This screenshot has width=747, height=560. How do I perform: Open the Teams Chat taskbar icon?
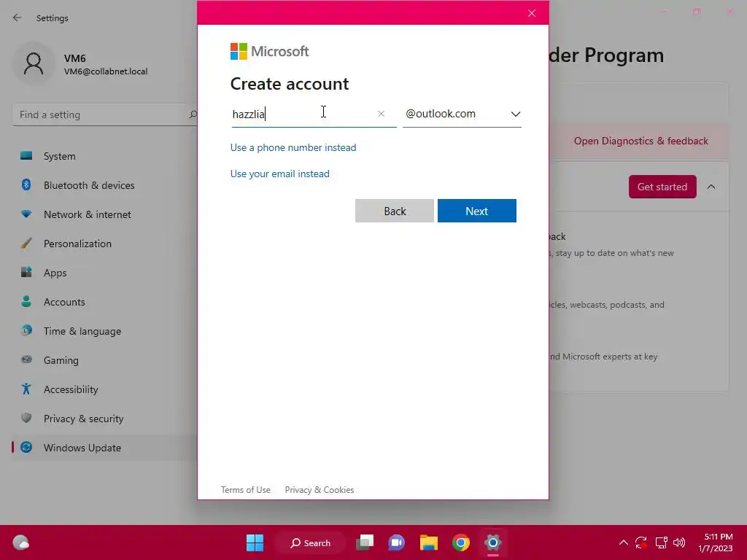(396, 542)
